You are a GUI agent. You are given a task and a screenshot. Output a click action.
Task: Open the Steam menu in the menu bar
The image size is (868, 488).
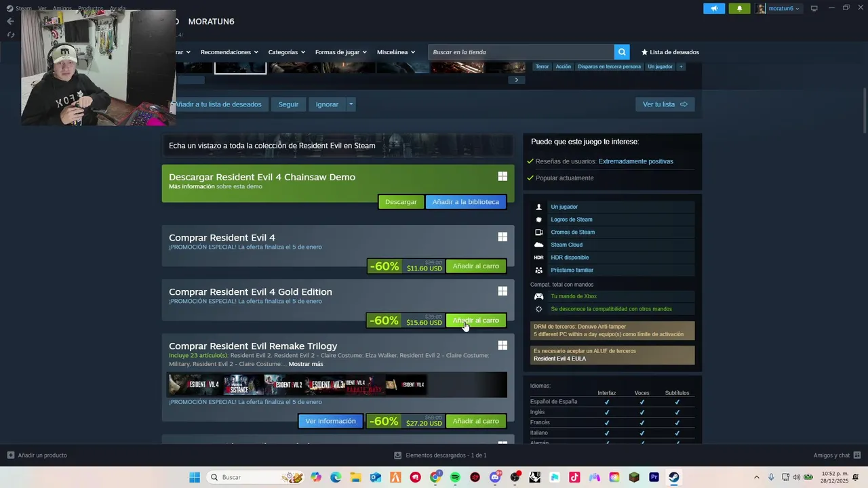point(24,9)
